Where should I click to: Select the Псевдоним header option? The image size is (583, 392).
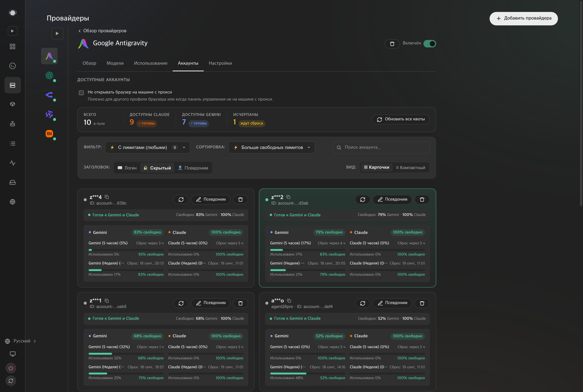click(193, 168)
